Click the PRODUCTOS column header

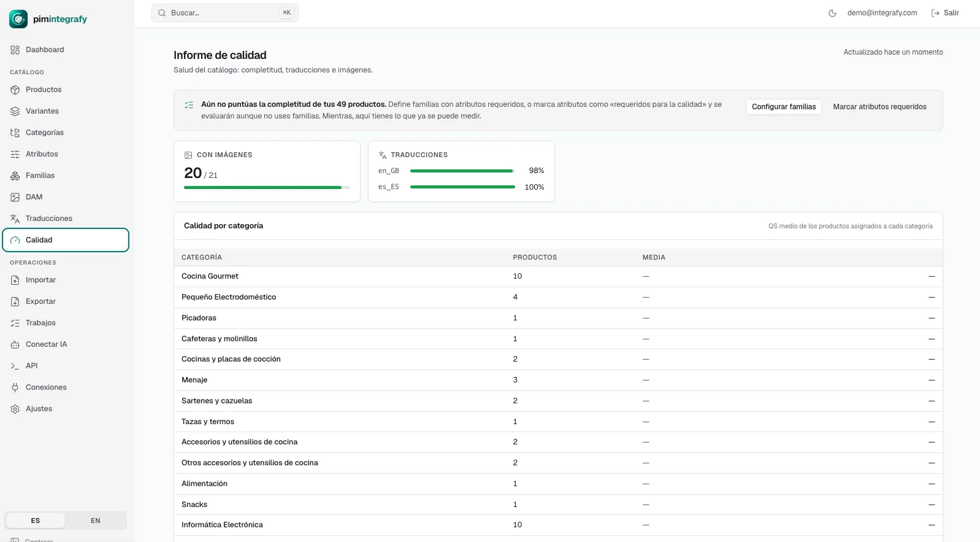point(535,257)
